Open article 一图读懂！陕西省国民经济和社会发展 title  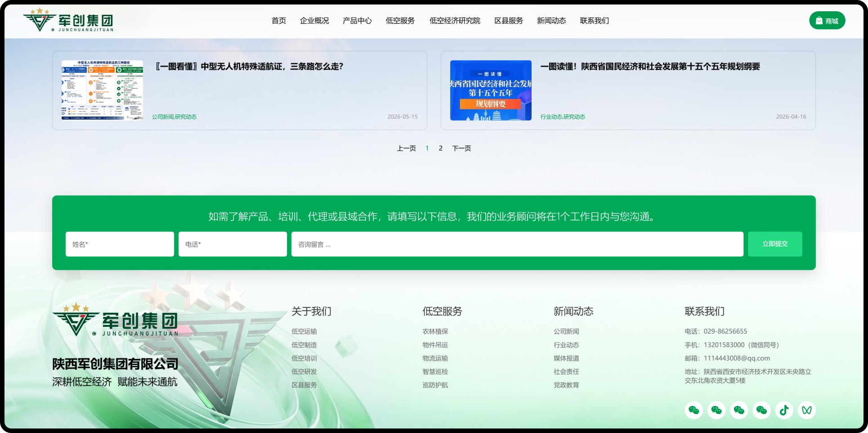(x=650, y=67)
